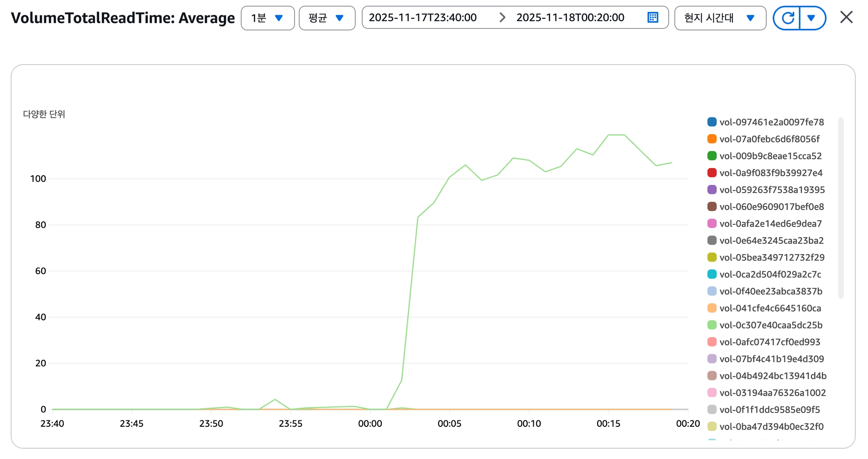Viewport: 868px width, 459px height.
Task: Toggle the vol-097461e2a0097fe78 blue legend swatch
Action: [x=712, y=122]
